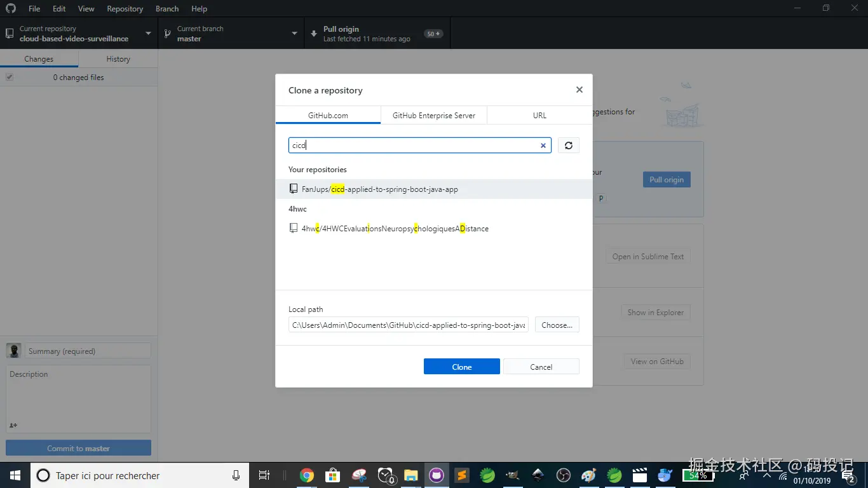
Task: Open OBS Studio from the taskbar
Action: coord(564,475)
